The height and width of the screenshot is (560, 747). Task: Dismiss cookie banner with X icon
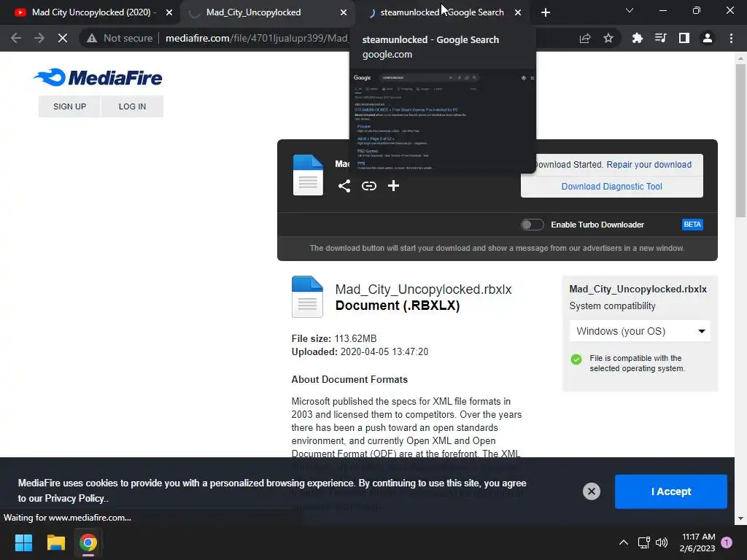click(x=591, y=491)
